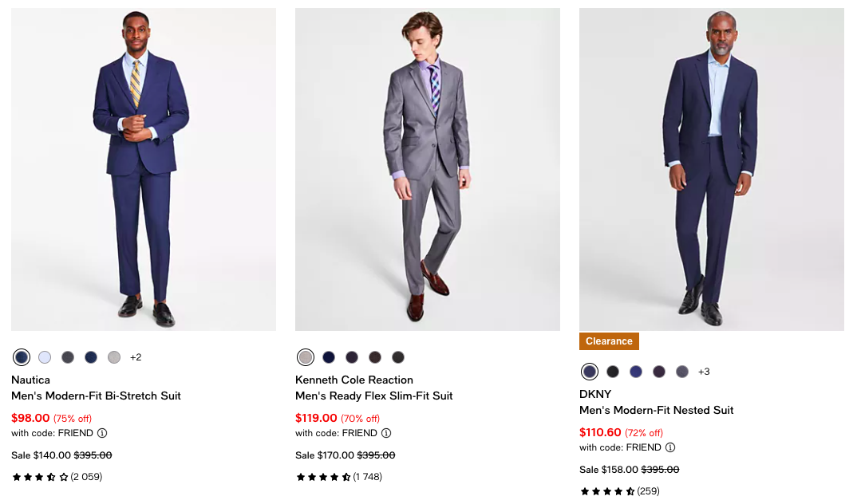
Task: Pick bright blue swatch for DKNY suit
Action: click(636, 372)
